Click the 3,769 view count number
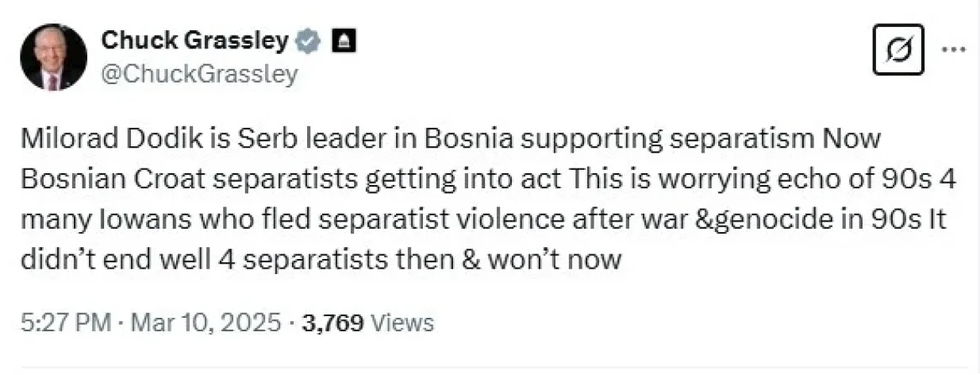Image resolution: width=980 pixels, height=375 pixels. [332, 323]
